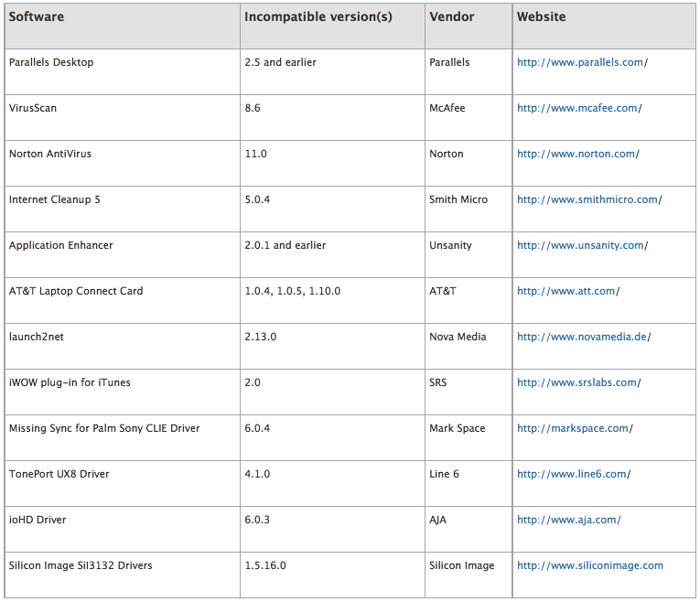
Task: Visit the www.srslabs.com link
Action: [578, 382]
